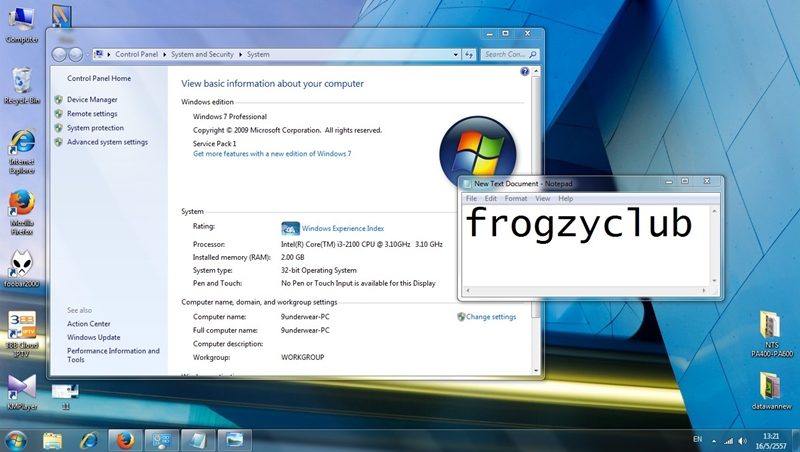Open the File menu in Notepad

(471, 198)
